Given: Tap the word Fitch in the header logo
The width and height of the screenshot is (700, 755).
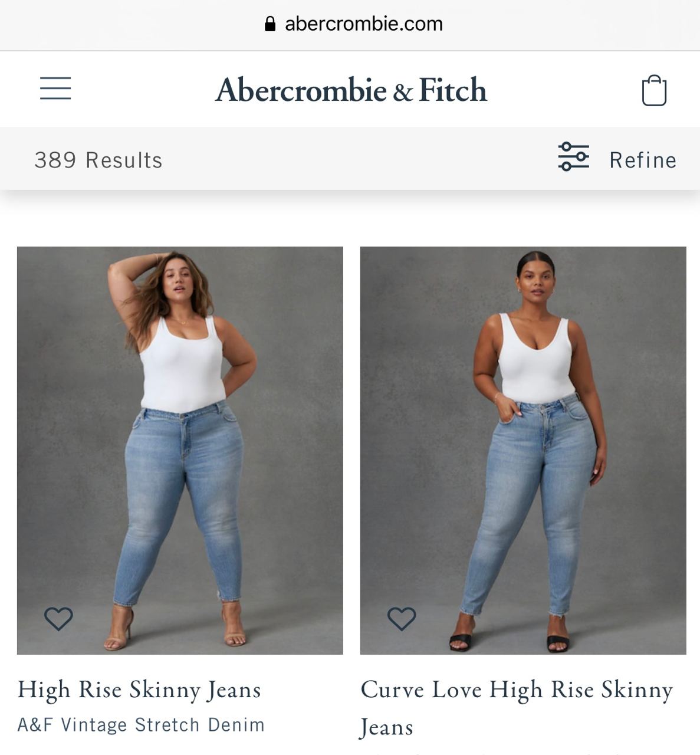Looking at the screenshot, I should 453,90.
